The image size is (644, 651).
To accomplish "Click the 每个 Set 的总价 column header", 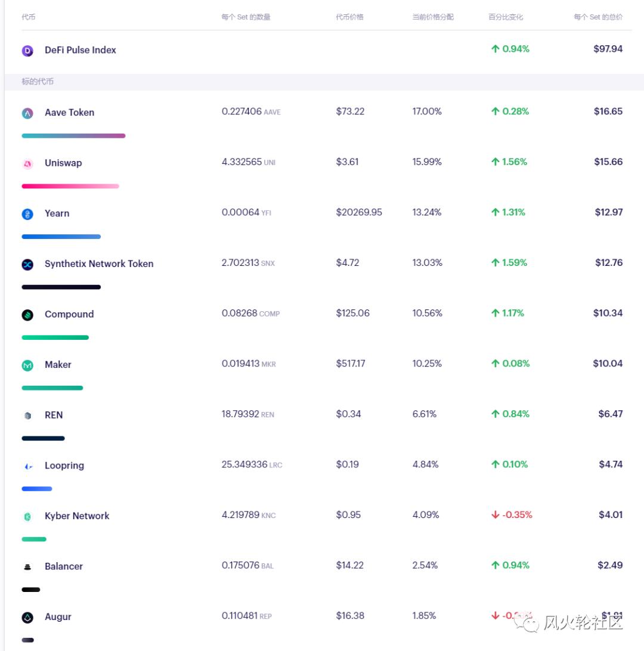I will (x=598, y=17).
